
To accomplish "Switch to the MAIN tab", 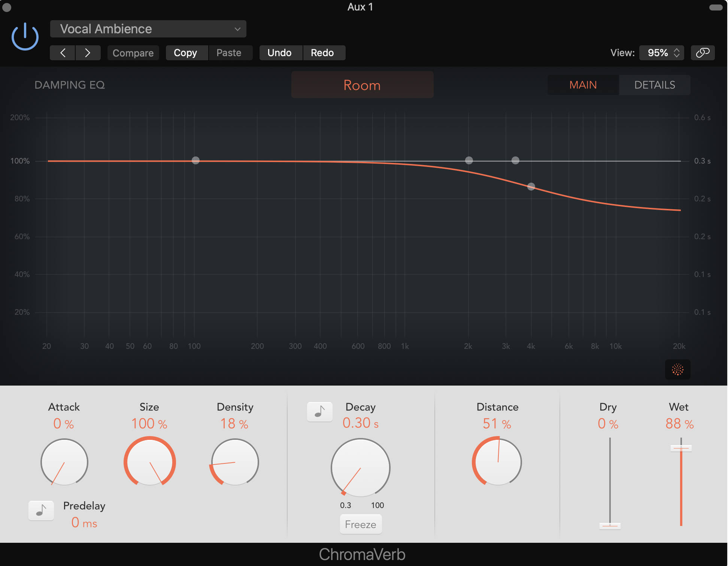I will 583,85.
